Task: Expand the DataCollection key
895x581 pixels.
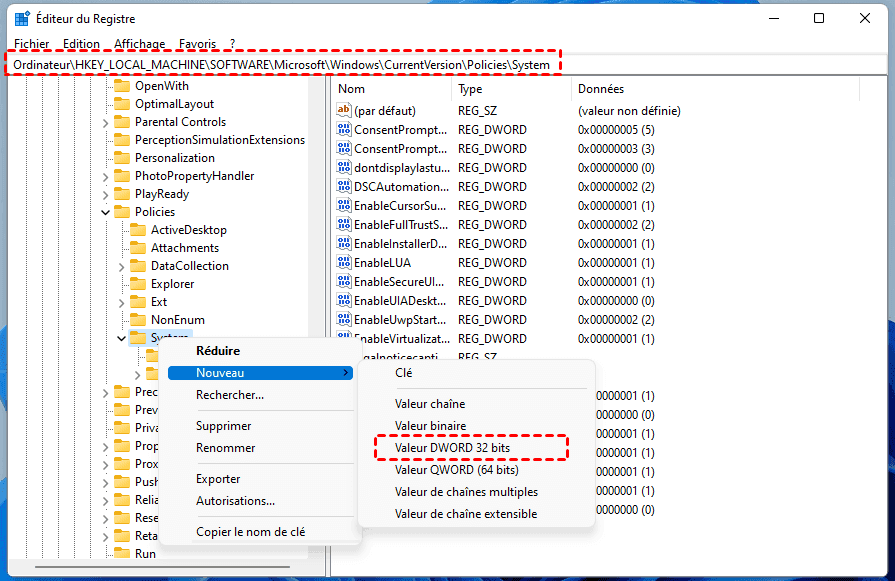Action: click(x=122, y=267)
